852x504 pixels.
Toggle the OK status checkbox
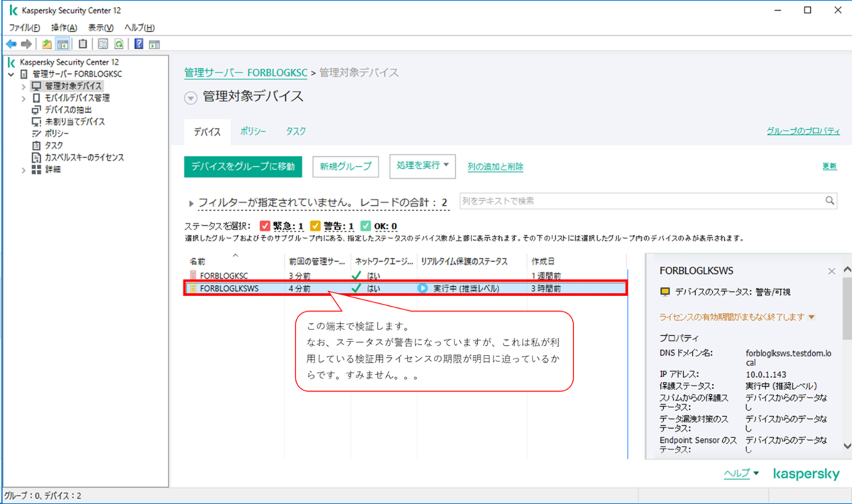pos(366,226)
